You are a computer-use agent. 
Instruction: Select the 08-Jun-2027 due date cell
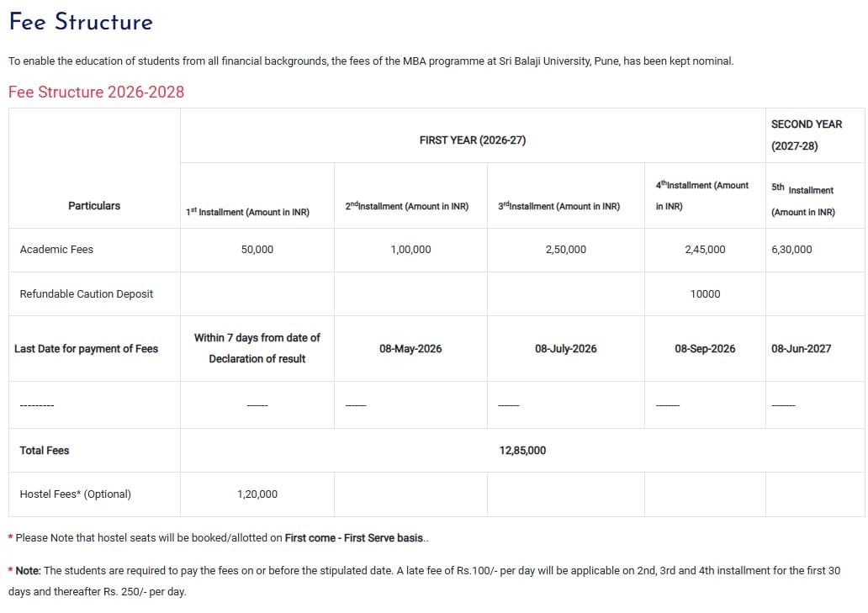tap(801, 349)
